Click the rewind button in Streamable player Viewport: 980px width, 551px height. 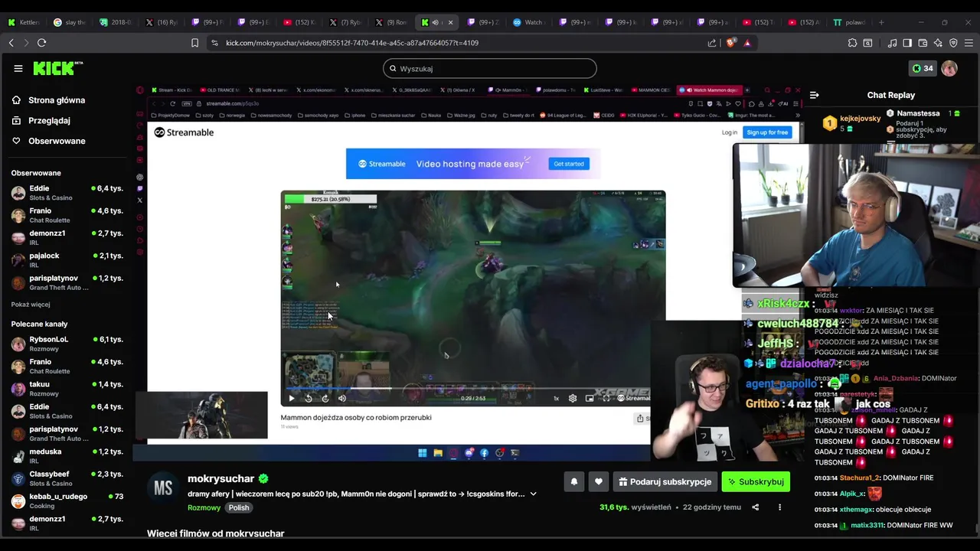pos(309,398)
